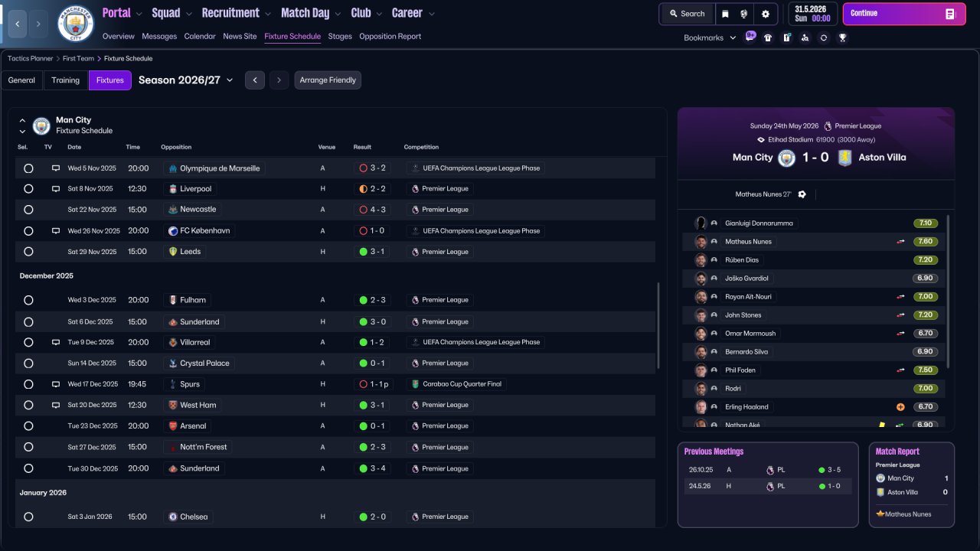The width and height of the screenshot is (980, 551).
Task: Click the Man City badge in Fixture Schedule header
Action: coord(41,126)
